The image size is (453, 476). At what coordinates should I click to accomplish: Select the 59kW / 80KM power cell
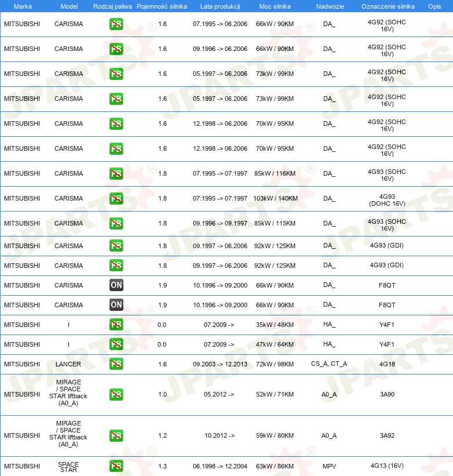point(275,435)
